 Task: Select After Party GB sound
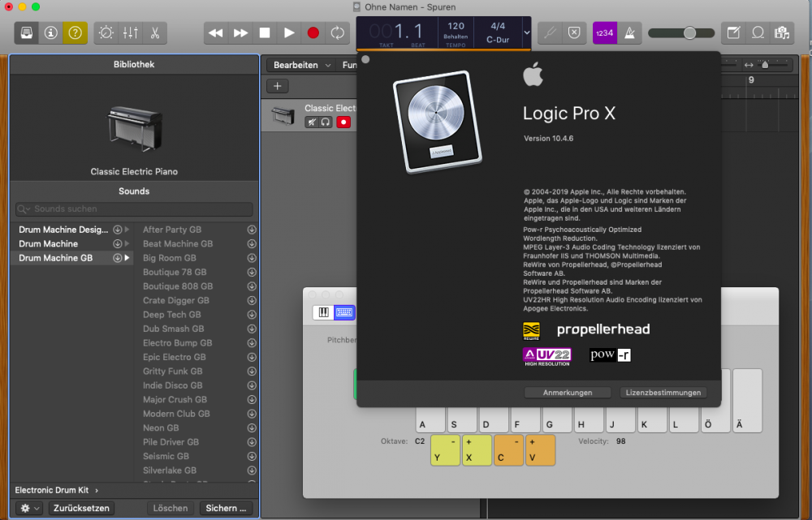[172, 230]
